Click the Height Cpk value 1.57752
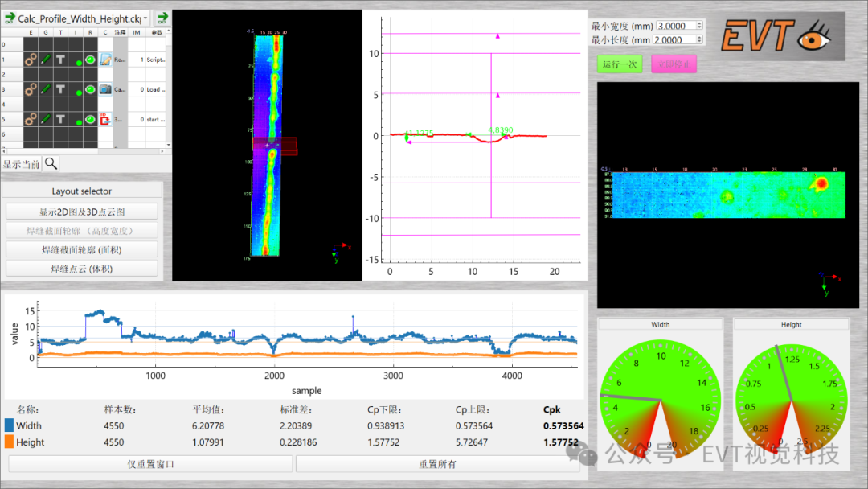 click(561, 442)
